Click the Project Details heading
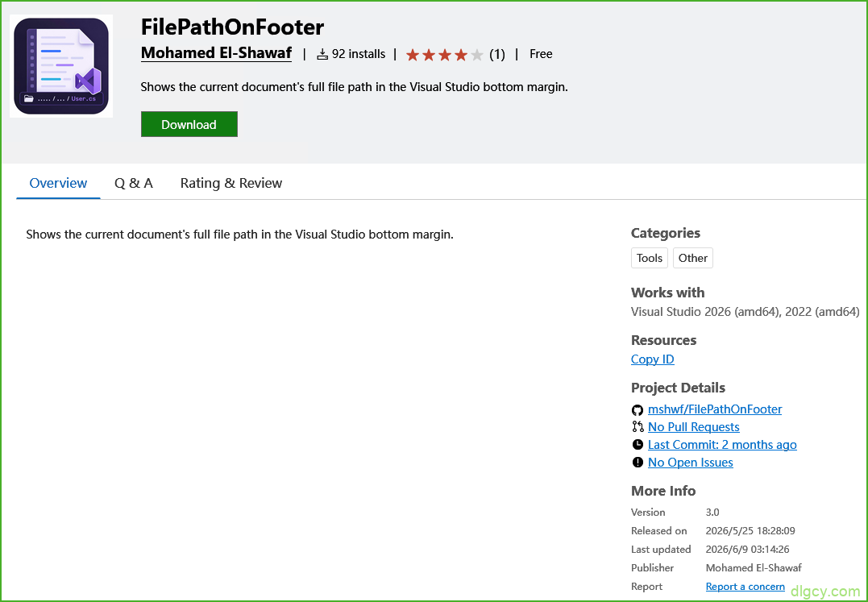 (x=678, y=388)
